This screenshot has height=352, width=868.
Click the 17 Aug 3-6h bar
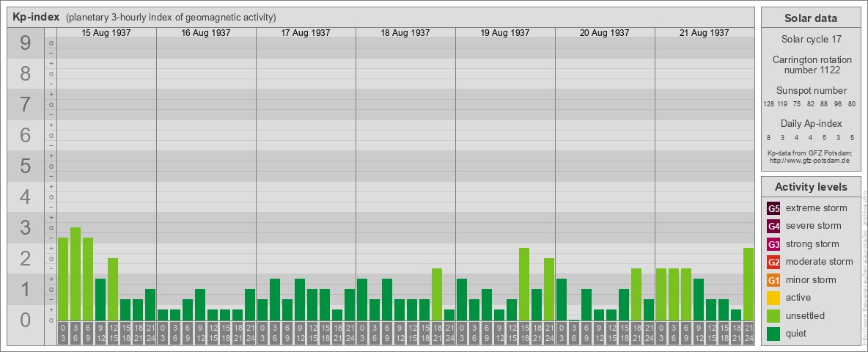(275, 299)
